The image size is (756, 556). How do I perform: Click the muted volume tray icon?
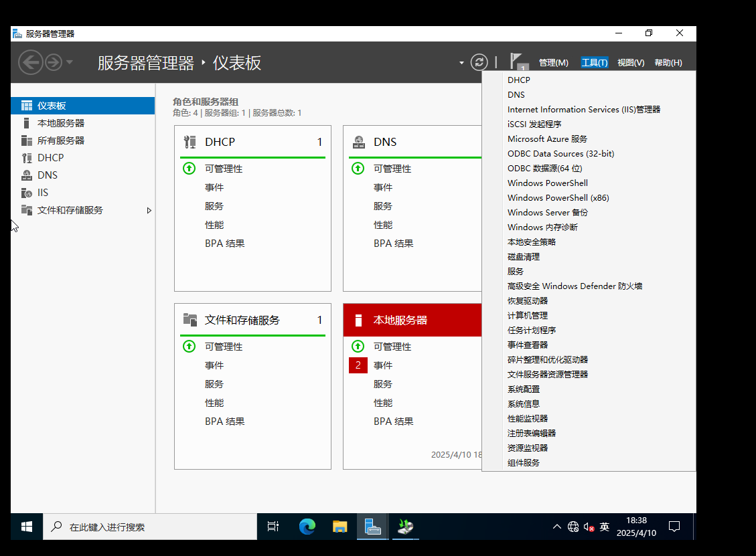coord(589,527)
